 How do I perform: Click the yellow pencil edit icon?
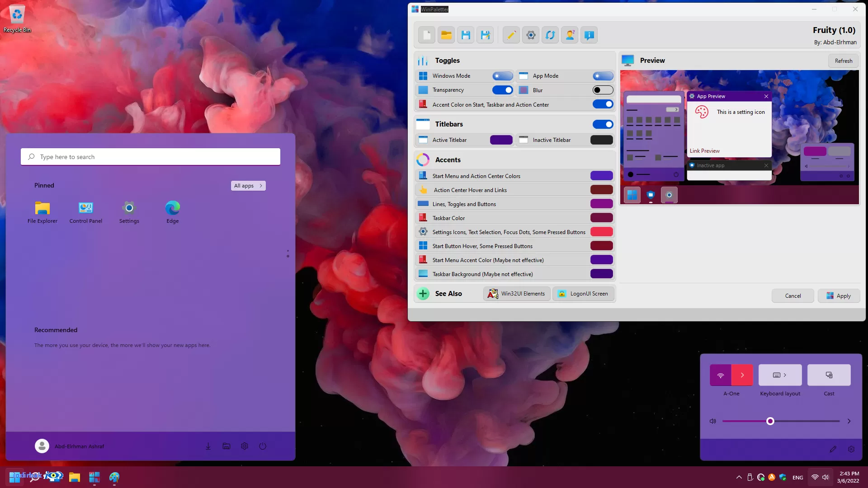[x=511, y=35]
